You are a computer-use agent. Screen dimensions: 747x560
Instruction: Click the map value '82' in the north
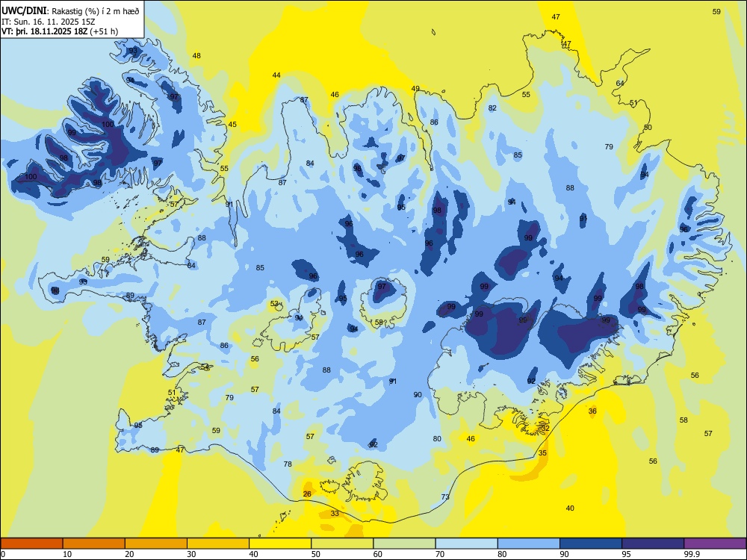[x=492, y=108]
